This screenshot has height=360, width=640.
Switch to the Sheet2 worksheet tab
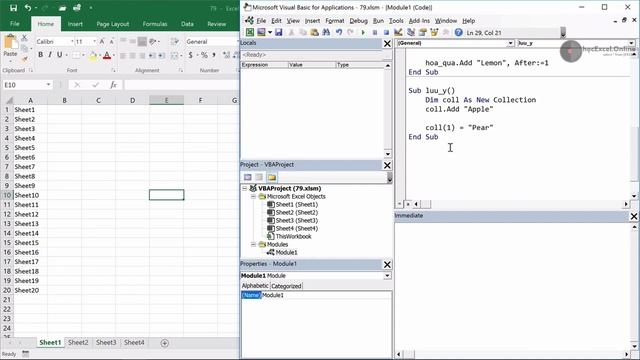point(78,342)
